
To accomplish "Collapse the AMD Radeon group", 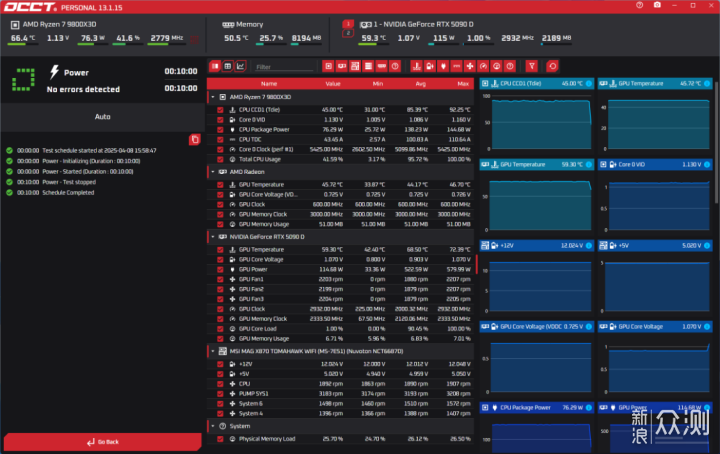I will 213,172.
